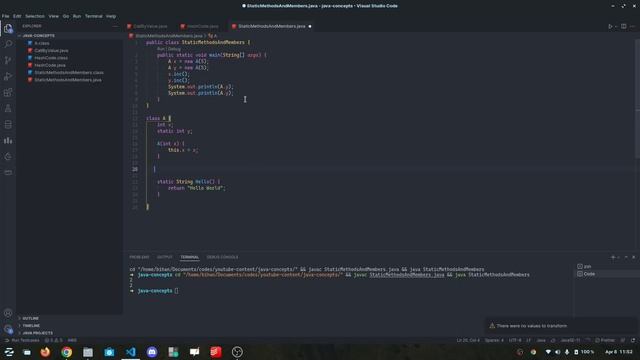The height and width of the screenshot is (360, 640).
Task: Open the file manager in taskbar
Action: [x=88, y=352]
